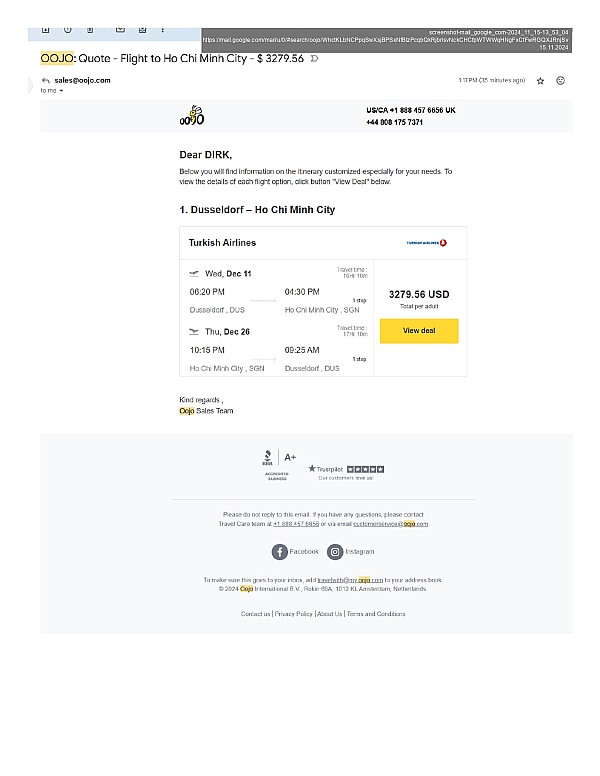Click the Trustpilot star rating badge
The width and height of the screenshot is (600, 776).
point(346,469)
